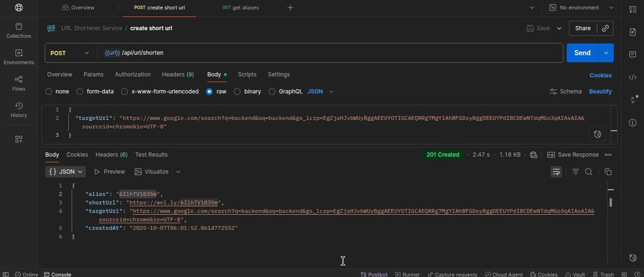Screen dimensions: 644x277
Task: Send the request
Action: [x=582, y=53]
